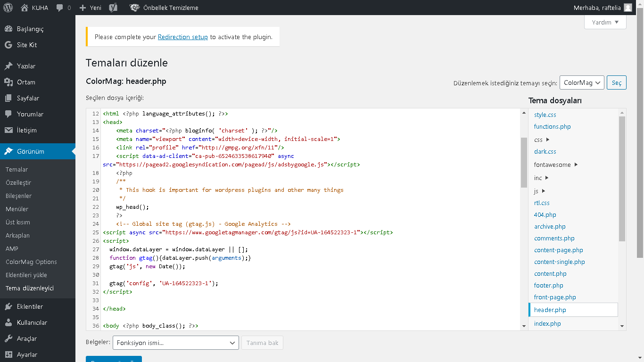Click the code editor scroll-down arrow
Screen dimensions: 644x362
pyautogui.click(x=524, y=326)
